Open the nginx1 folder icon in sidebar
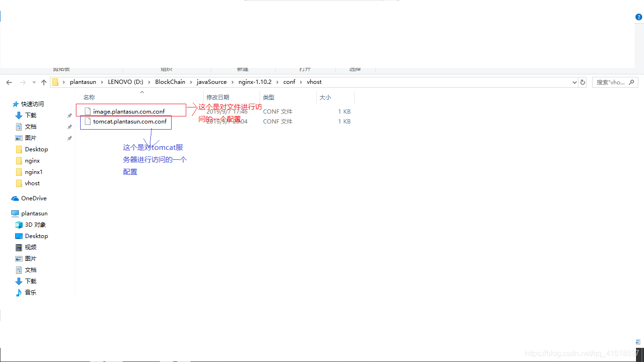This screenshot has height=362, width=644. [19, 172]
